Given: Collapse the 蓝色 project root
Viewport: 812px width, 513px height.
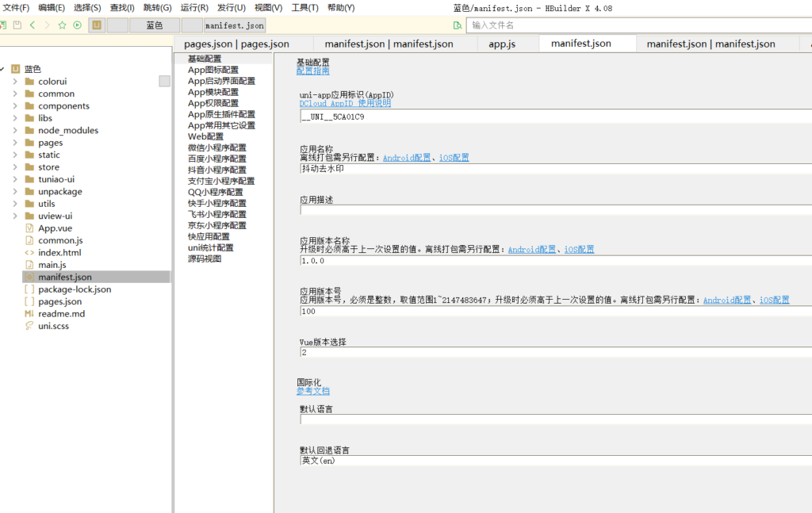Looking at the screenshot, I should point(4,70).
